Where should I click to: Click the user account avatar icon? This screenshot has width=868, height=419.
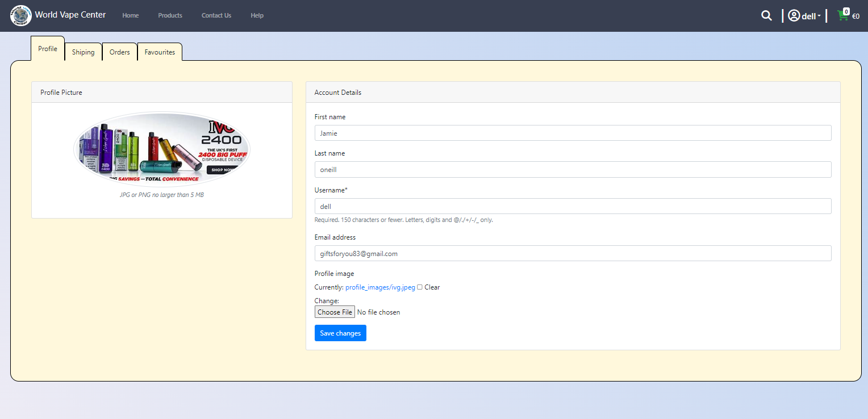(794, 16)
